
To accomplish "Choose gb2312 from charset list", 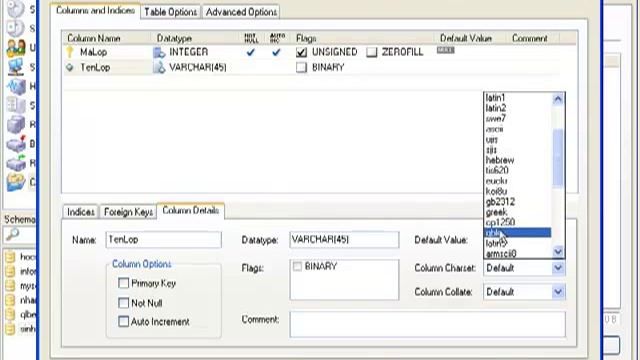I will pos(500,202).
